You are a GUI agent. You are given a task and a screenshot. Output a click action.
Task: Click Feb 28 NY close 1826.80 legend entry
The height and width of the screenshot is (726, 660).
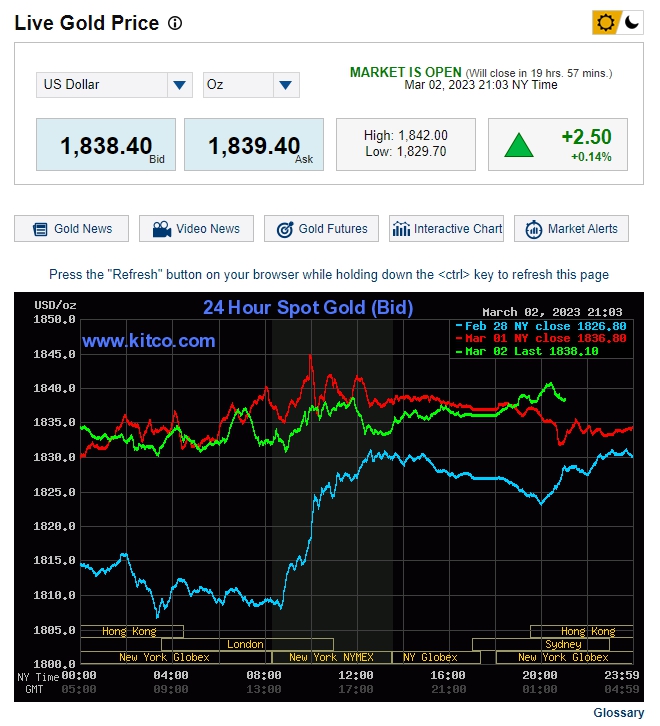pyautogui.click(x=541, y=326)
